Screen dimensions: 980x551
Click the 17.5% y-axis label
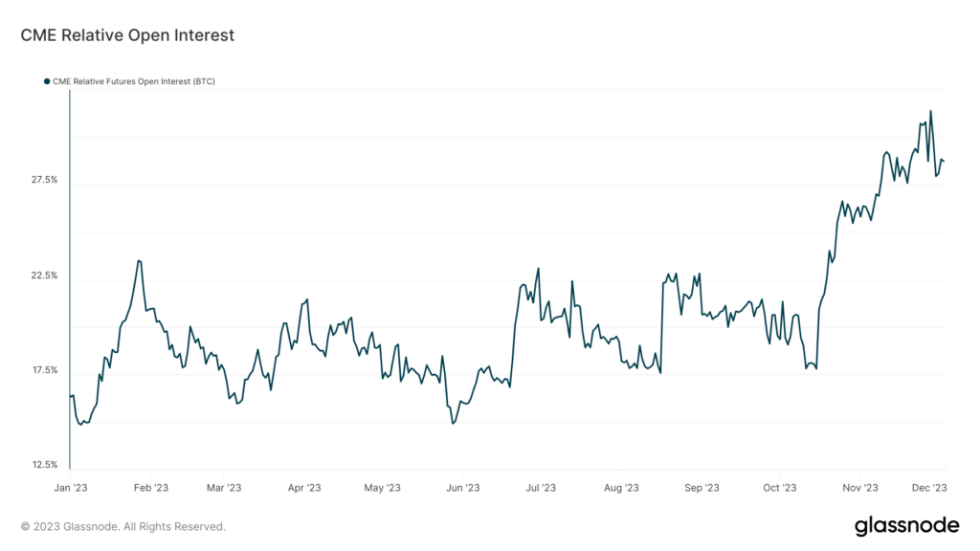click(x=44, y=370)
